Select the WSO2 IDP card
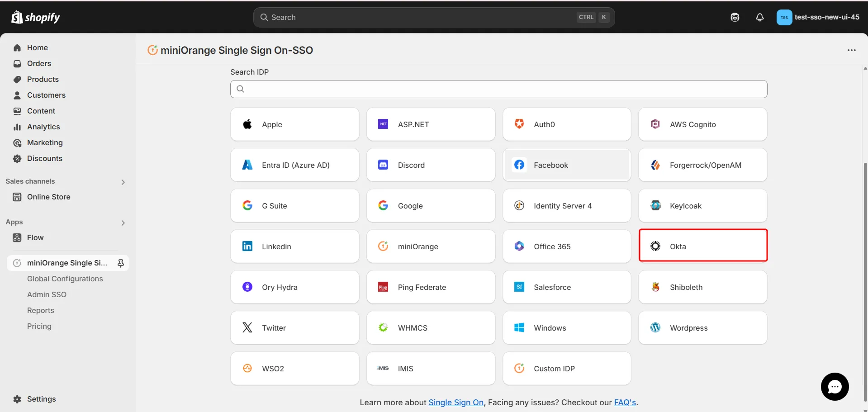 pyautogui.click(x=294, y=369)
